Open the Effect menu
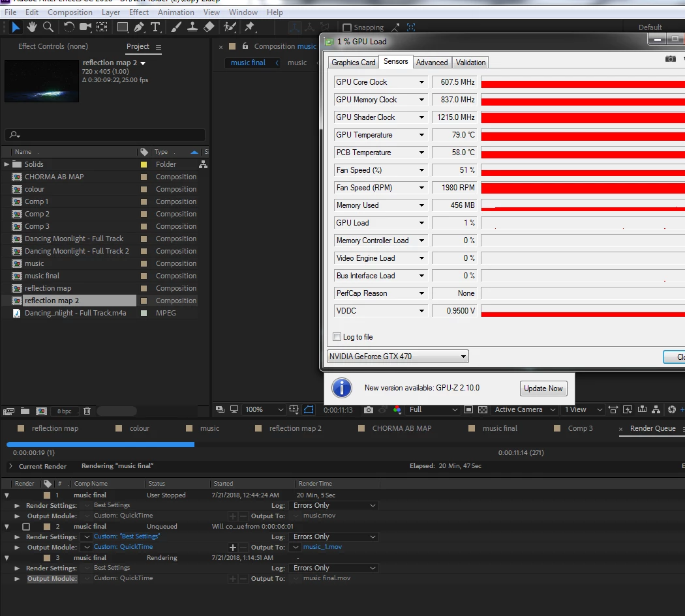This screenshot has width=685, height=616. click(x=139, y=12)
